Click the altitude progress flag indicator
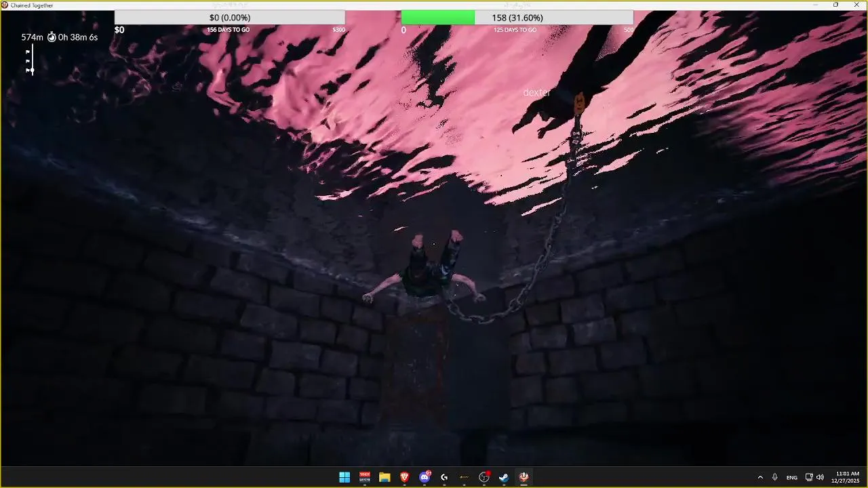 [x=30, y=60]
